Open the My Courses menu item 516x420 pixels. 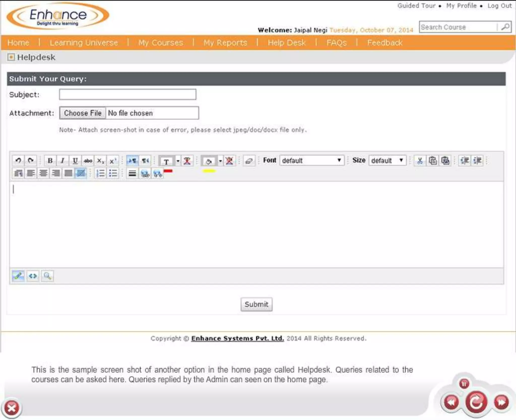160,43
